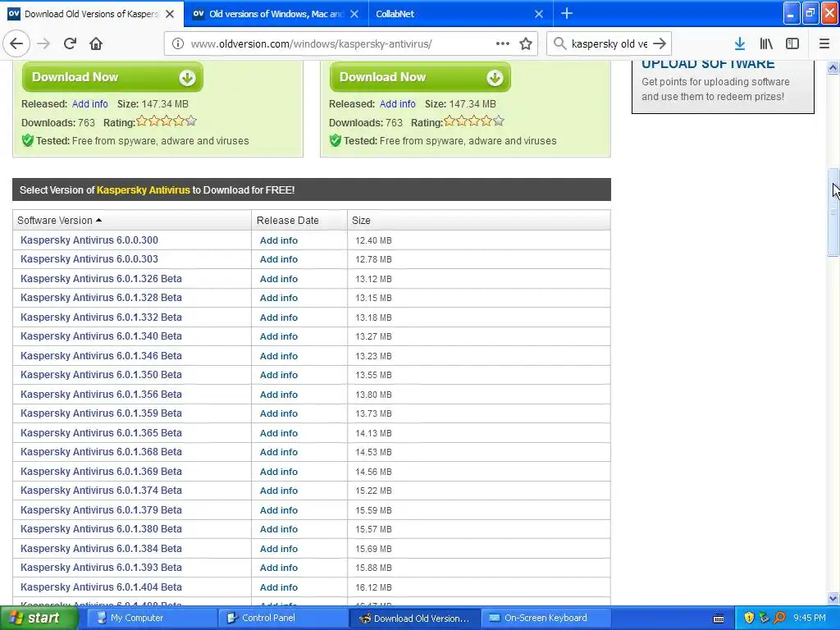The image size is (840, 630).
Task: Open Firefox hamburger menu
Action: click(824, 43)
